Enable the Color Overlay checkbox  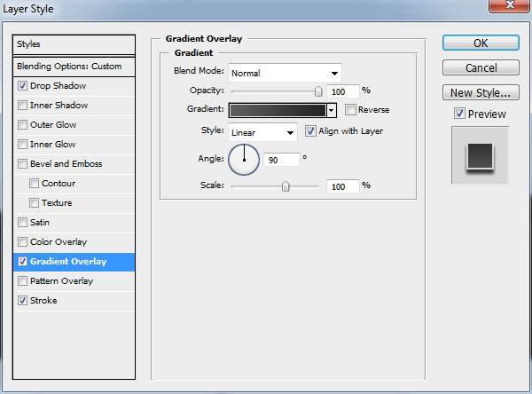click(x=22, y=242)
